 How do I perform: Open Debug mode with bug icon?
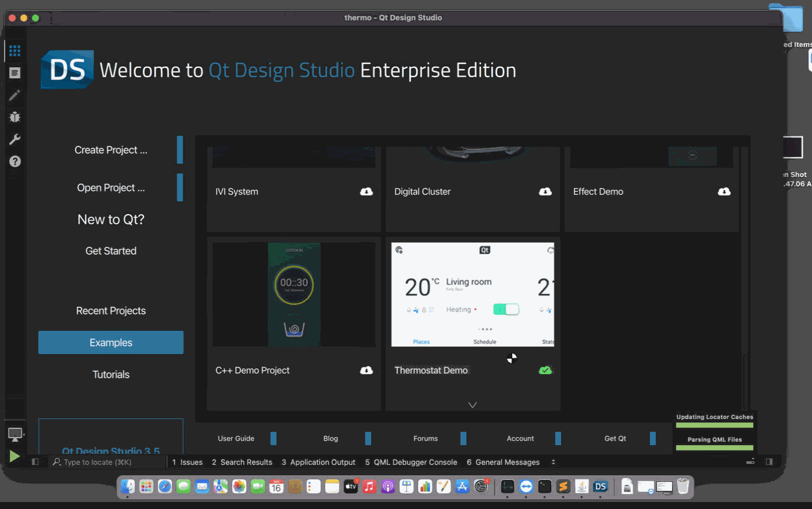point(15,117)
